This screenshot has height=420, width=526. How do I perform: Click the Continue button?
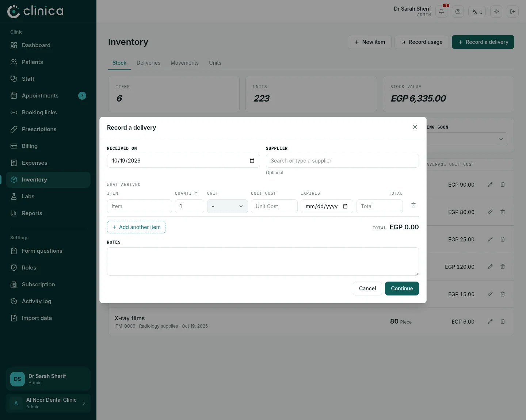pos(402,289)
